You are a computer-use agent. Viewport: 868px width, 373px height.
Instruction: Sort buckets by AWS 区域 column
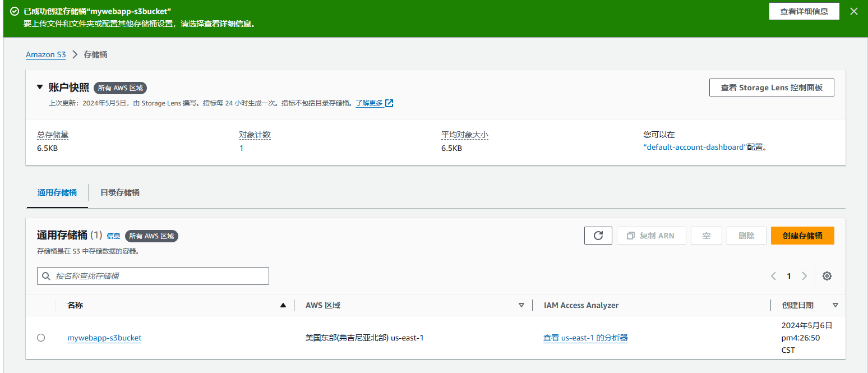coord(521,305)
